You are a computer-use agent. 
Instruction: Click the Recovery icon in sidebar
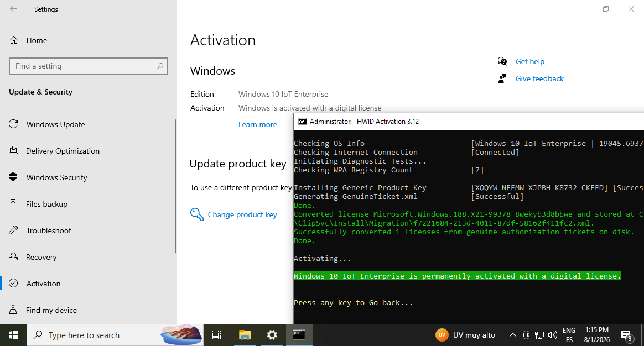pyautogui.click(x=13, y=257)
